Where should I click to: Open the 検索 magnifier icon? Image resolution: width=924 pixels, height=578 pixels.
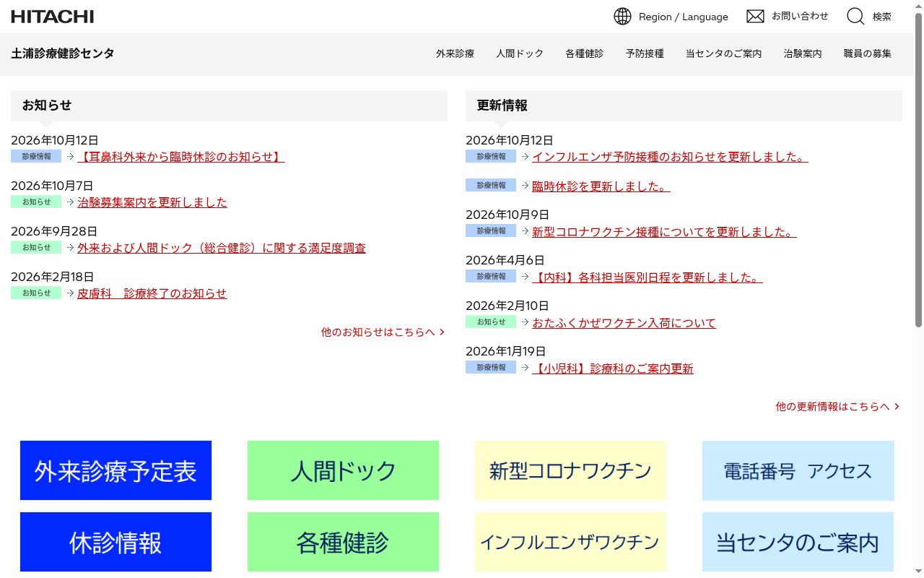[x=855, y=16]
